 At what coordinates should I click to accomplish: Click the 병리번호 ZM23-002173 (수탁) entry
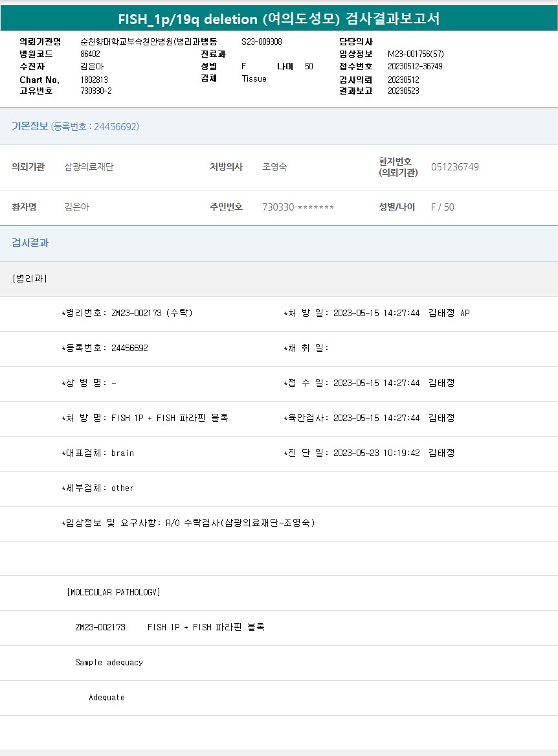point(127,314)
